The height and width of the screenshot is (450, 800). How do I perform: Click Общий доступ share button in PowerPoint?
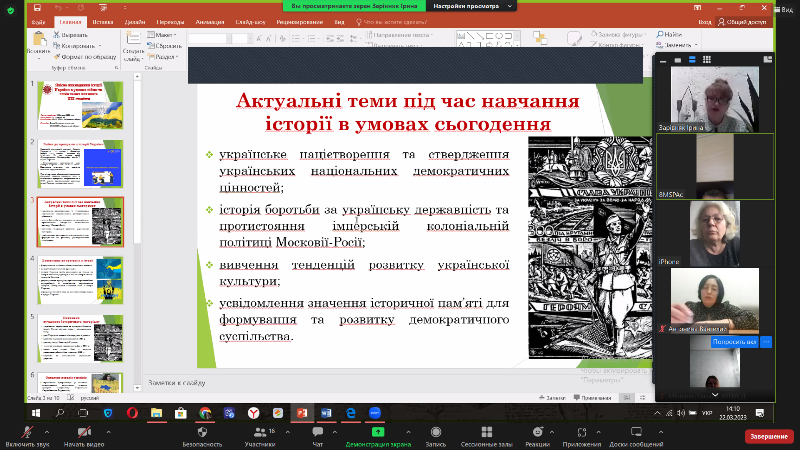pos(742,22)
